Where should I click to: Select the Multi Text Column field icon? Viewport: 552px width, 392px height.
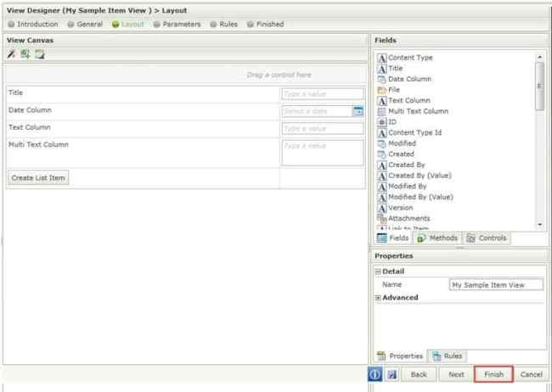click(381, 111)
